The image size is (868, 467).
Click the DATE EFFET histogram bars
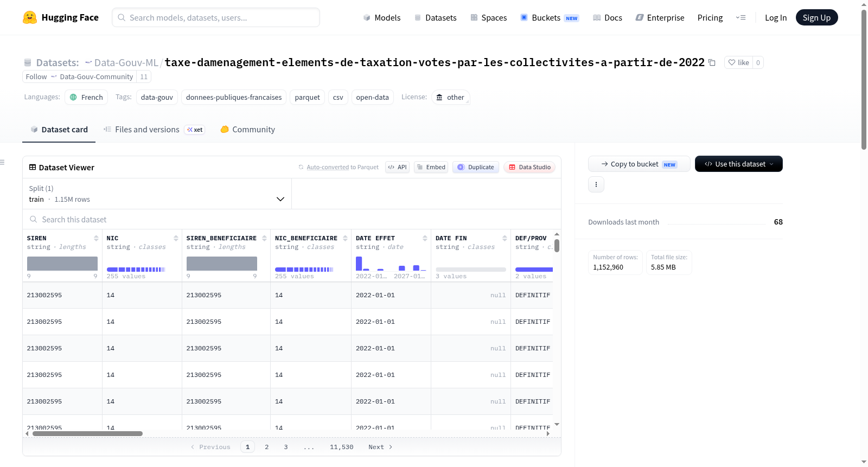(391, 264)
